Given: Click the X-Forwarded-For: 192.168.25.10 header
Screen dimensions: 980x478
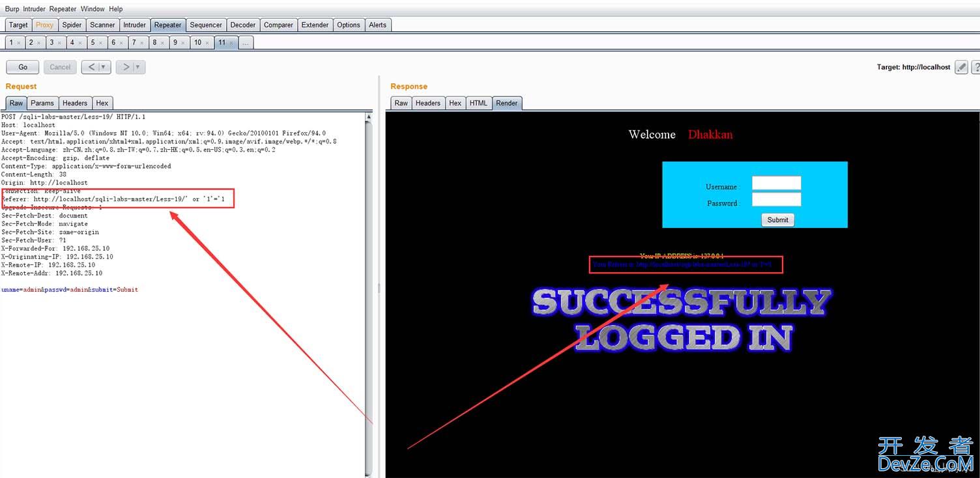Looking at the screenshot, I should 55,248.
